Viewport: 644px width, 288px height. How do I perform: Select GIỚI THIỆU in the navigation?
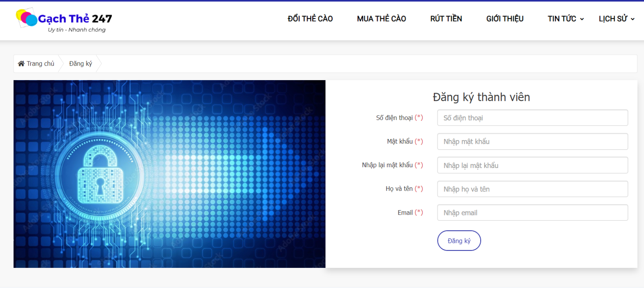(505, 19)
